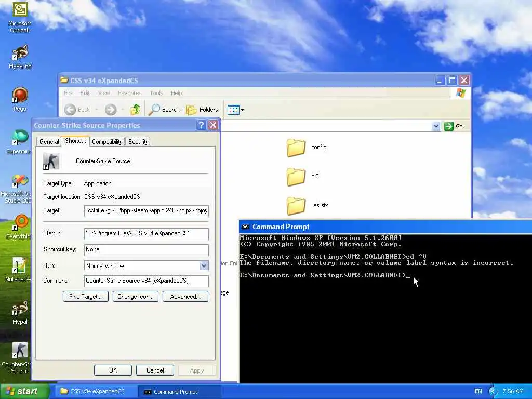
Task: Switch to the General tab
Action: [x=49, y=142]
